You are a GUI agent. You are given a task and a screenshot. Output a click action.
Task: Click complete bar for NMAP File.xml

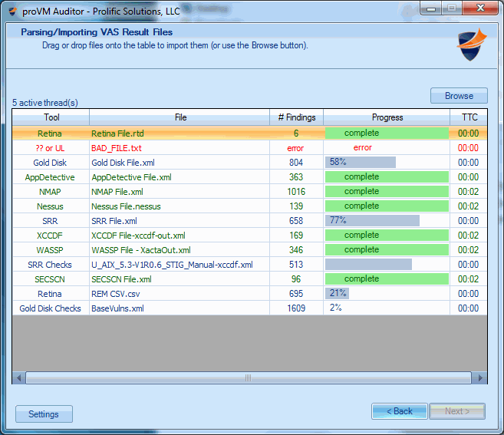387,191
